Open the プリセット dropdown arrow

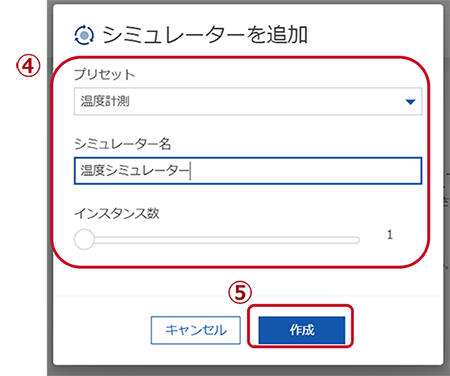410,102
